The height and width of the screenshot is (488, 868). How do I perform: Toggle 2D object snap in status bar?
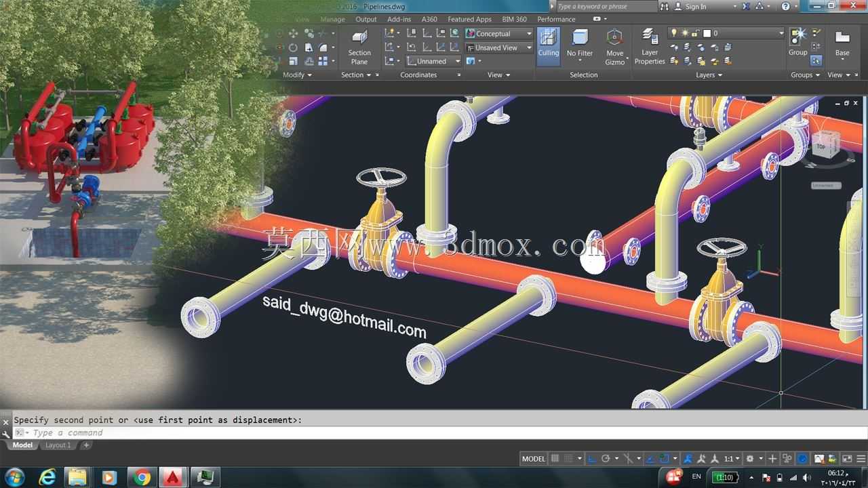coord(665,459)
